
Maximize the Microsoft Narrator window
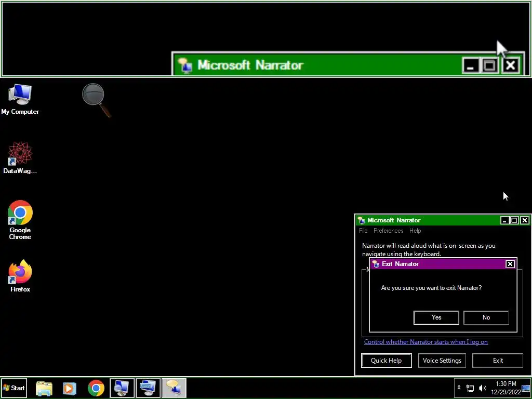[514, 220]
